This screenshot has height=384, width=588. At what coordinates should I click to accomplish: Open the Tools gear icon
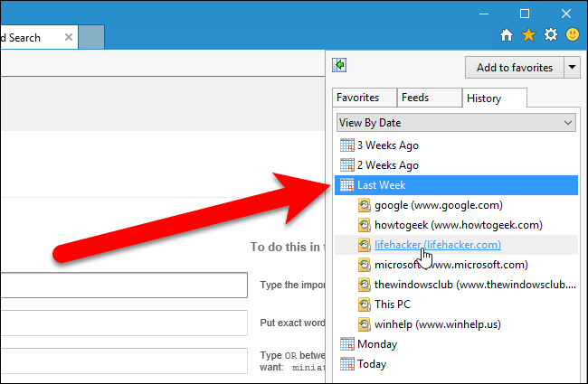tap(551, 35)
